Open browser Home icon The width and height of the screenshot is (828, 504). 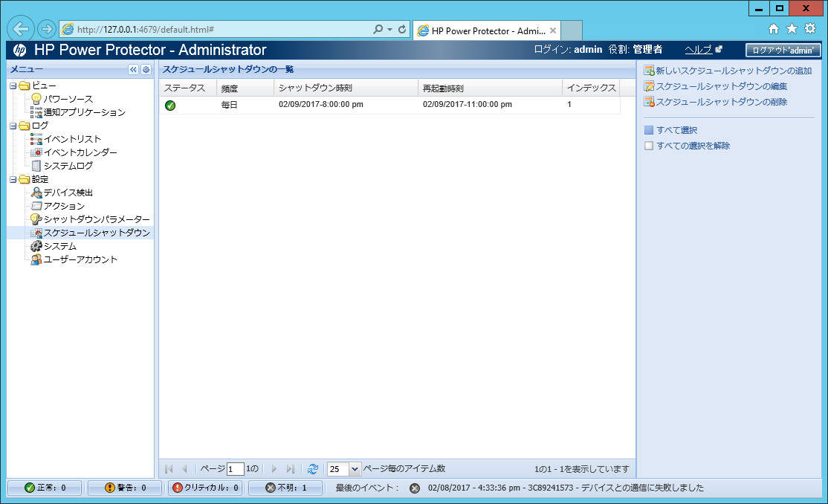(x=774, y=29)
